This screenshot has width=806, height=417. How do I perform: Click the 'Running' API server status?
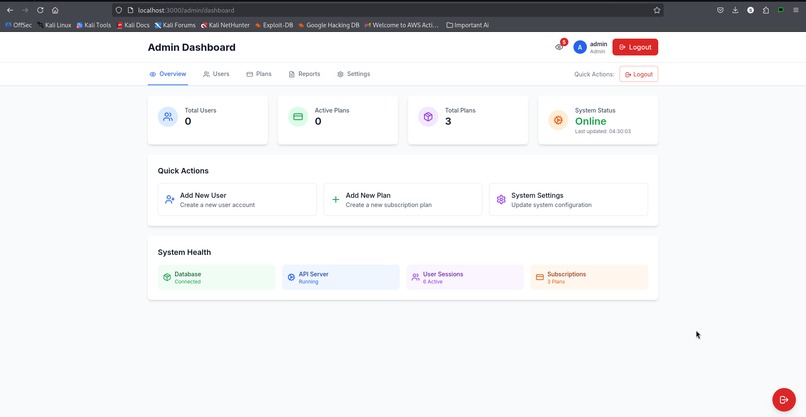(x=308, y=282)
